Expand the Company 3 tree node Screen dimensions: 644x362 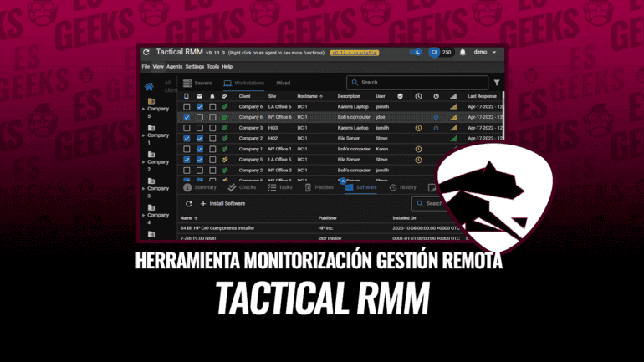click(x=143, y=189)
